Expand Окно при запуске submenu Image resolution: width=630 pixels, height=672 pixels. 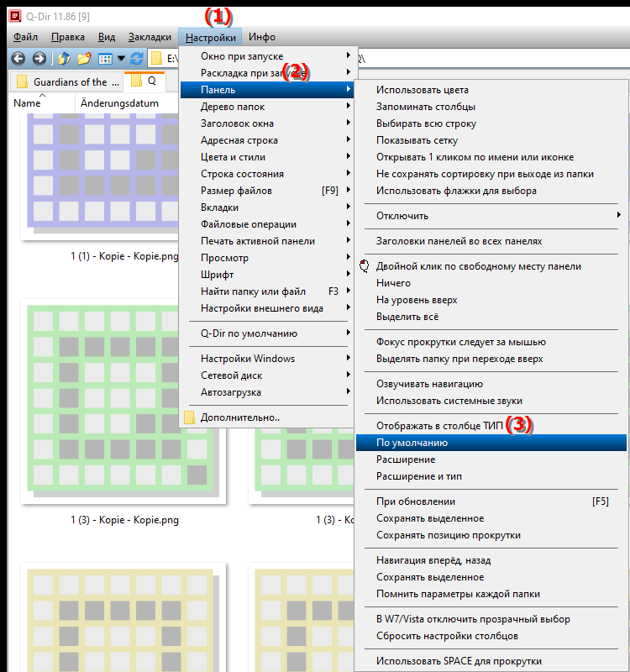pos(267,56)
